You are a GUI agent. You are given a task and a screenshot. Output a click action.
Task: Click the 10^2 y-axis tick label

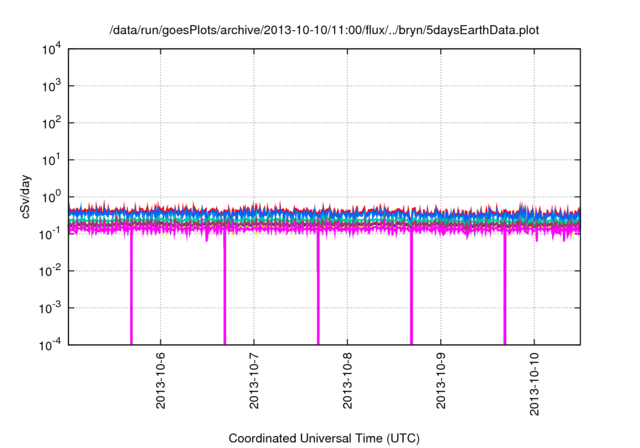click(x=51, y=123)
